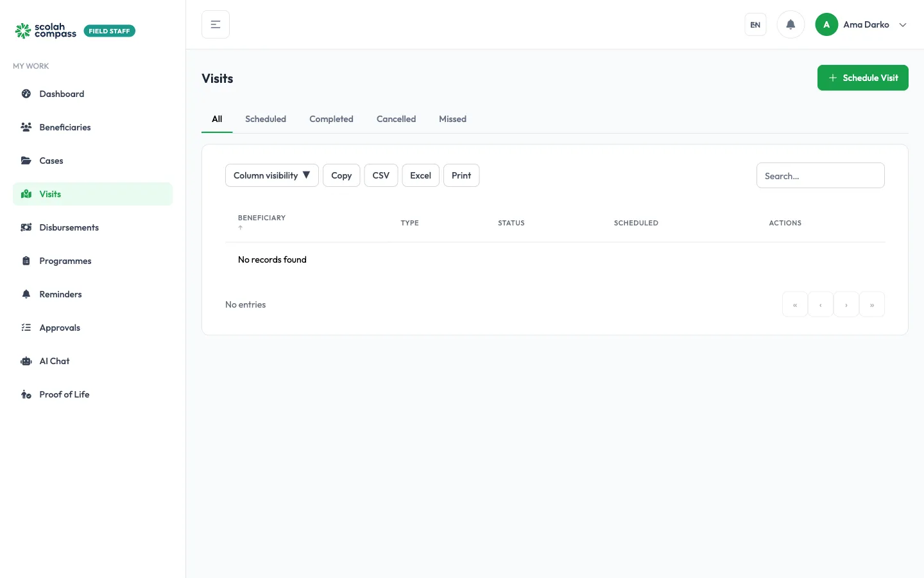Go to previous page of results
This screenshot has height=578, width=924.
tap(821, 304)
